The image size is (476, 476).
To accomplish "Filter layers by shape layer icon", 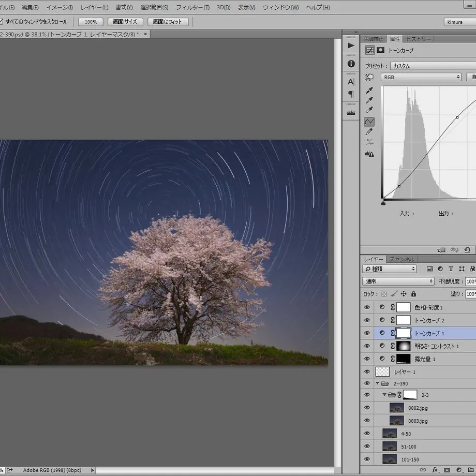I will (x=462, y=269).
